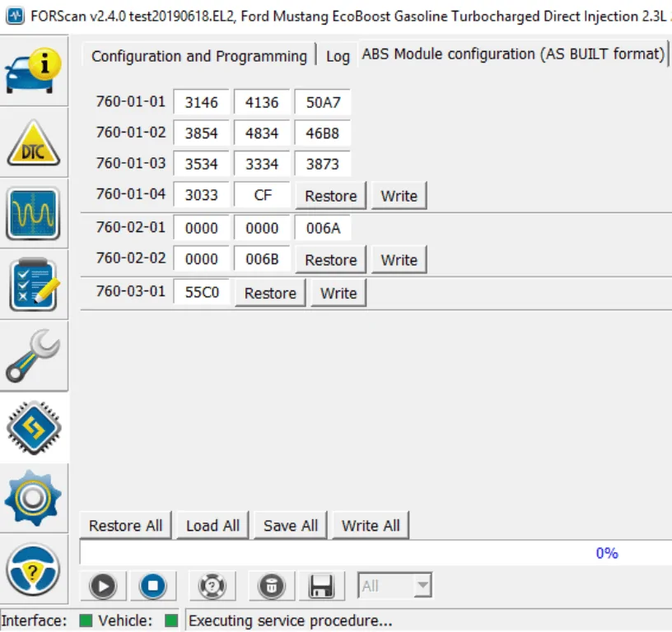Click Write in the 760-01-04 row

399,196
